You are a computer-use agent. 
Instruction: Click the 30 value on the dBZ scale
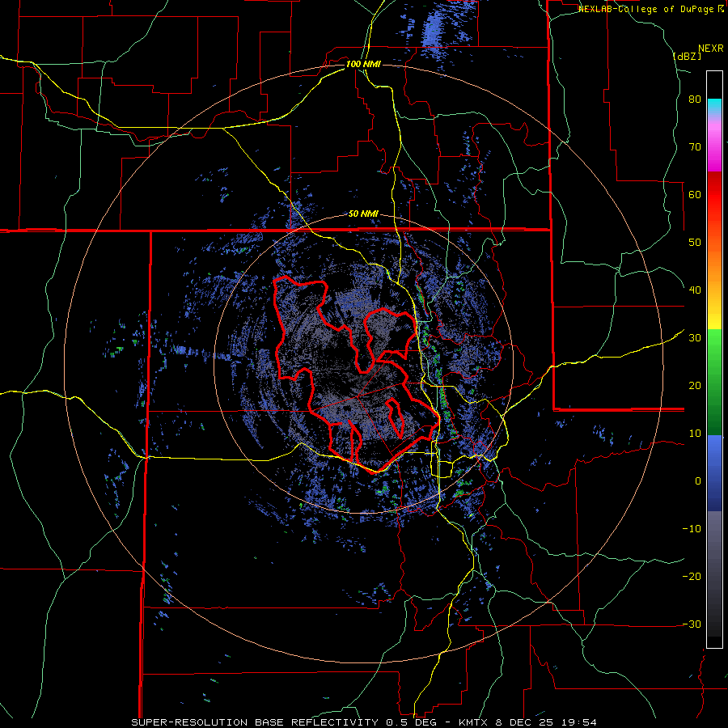(x=695, y=338)
